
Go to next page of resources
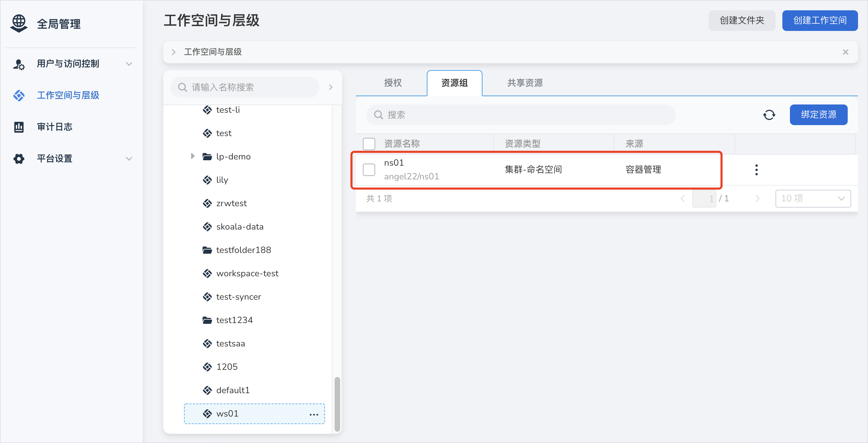(x=757, y=199)
